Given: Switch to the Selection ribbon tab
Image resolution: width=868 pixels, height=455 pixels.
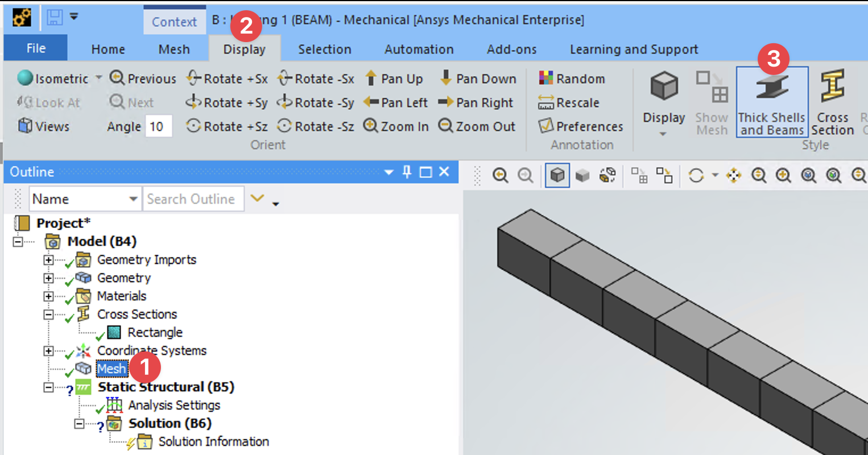Looking at the screenshot, I should point(324,49).
